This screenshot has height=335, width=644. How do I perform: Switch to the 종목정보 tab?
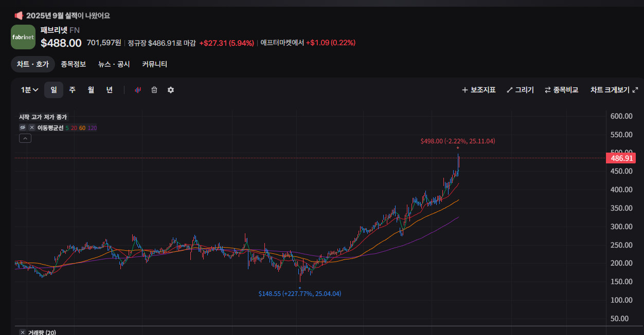tap(74, 64)
